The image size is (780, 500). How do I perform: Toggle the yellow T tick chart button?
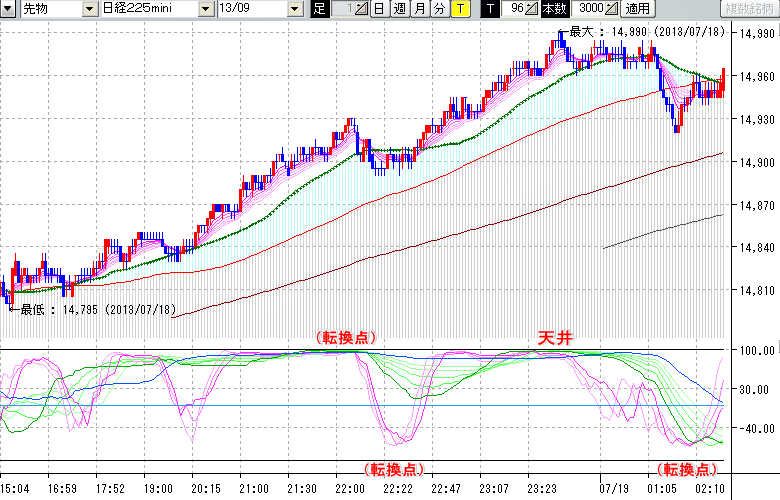pyautogui.click(x=459, y=9)
